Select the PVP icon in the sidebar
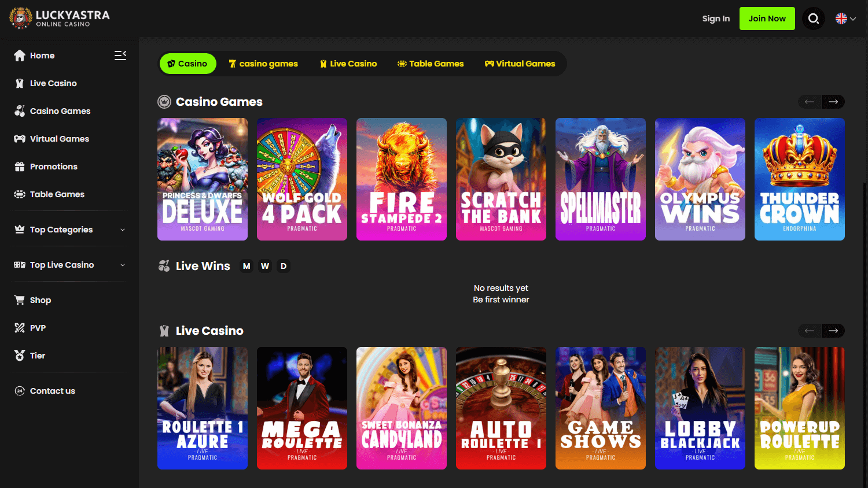868x488 pixels. click(x=19, y=327)
